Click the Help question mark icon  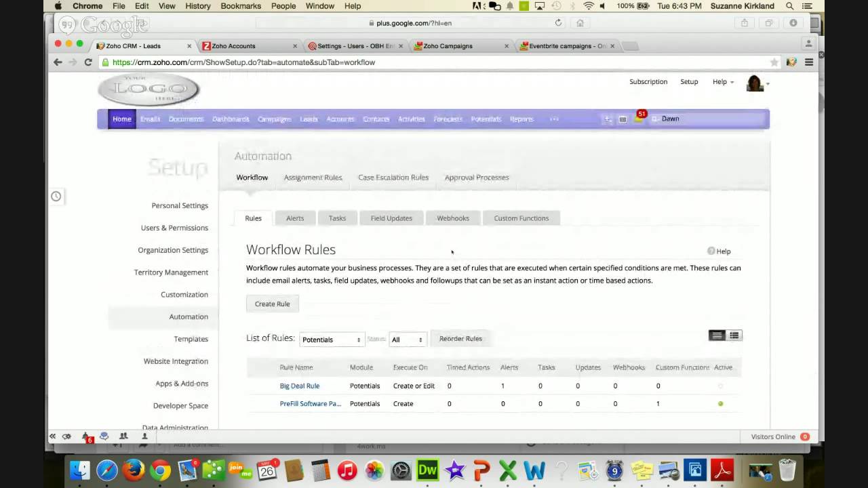[711, 251]
